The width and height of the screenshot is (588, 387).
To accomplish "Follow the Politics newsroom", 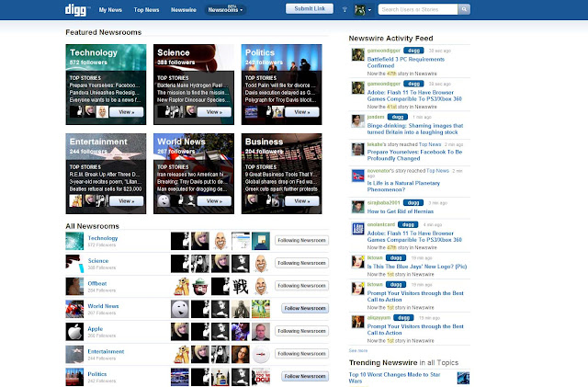I will click(305, 376).
